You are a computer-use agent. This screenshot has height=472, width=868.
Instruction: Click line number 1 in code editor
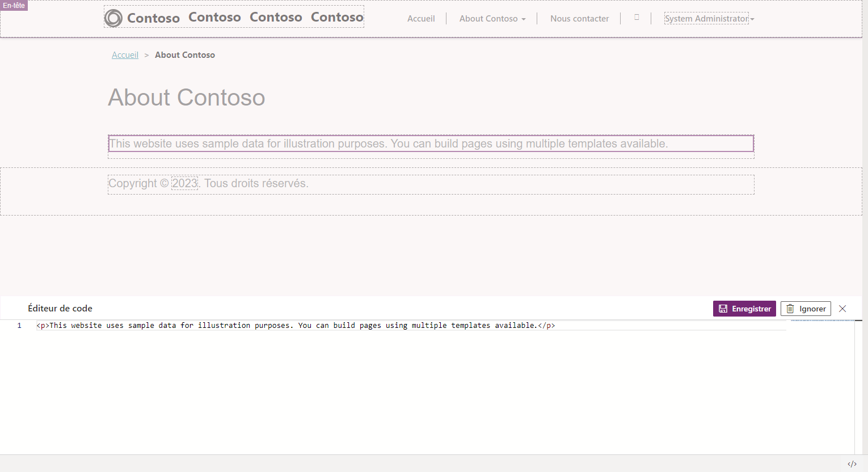click(19, 326)
